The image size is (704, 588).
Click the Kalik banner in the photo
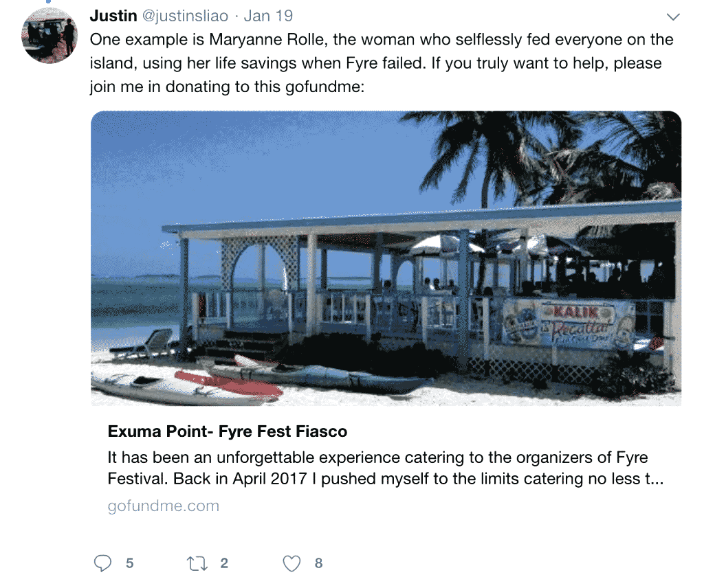pos(568,324)
